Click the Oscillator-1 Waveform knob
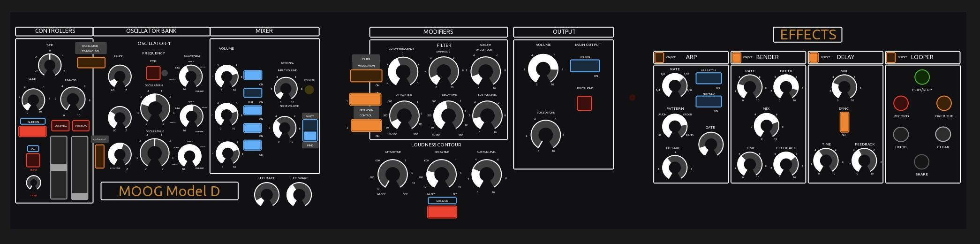This screenshot has width=980, height=244. pos(191,76)
